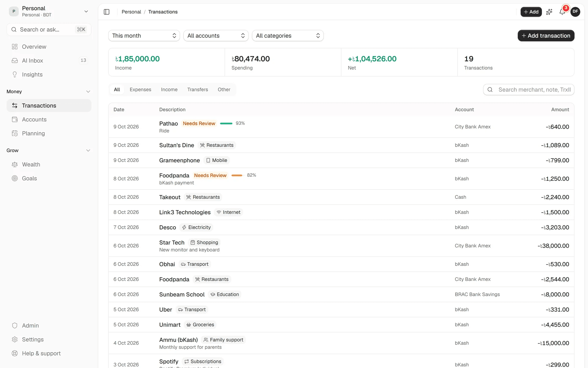Click the Needs Review badge on Pathao
The image size is (588, 368).
coord(199,123)
